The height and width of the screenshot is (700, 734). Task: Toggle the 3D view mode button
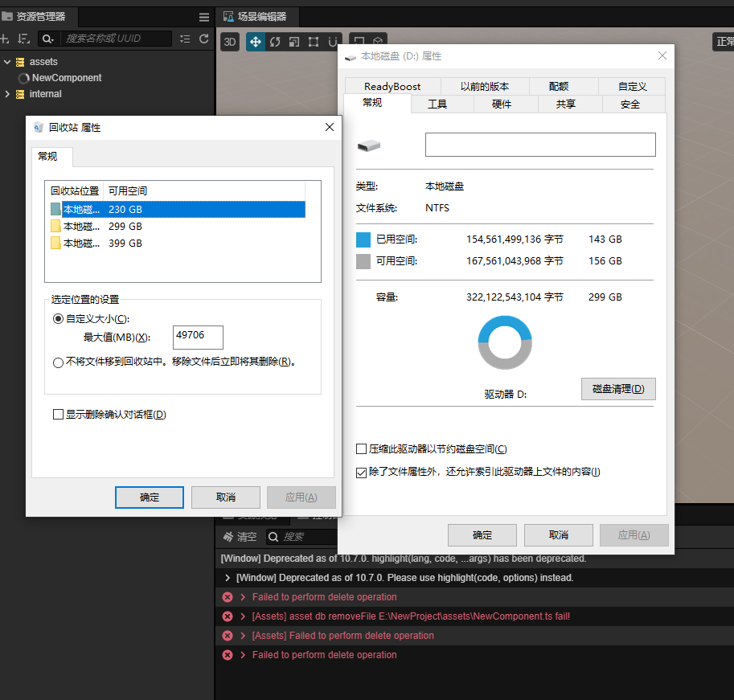230,42
